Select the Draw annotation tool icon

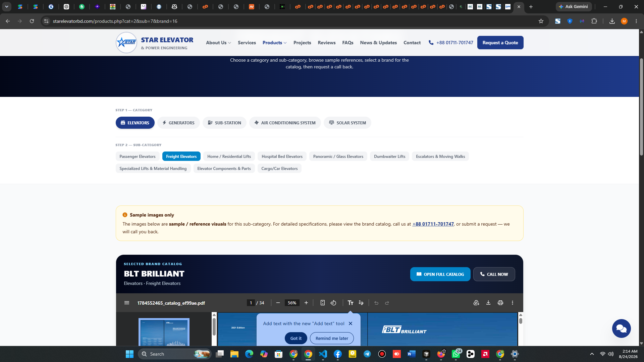point(361,303)
